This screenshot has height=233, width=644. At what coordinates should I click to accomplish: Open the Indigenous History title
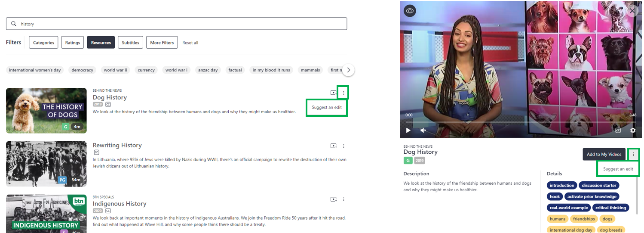(120, 204)
